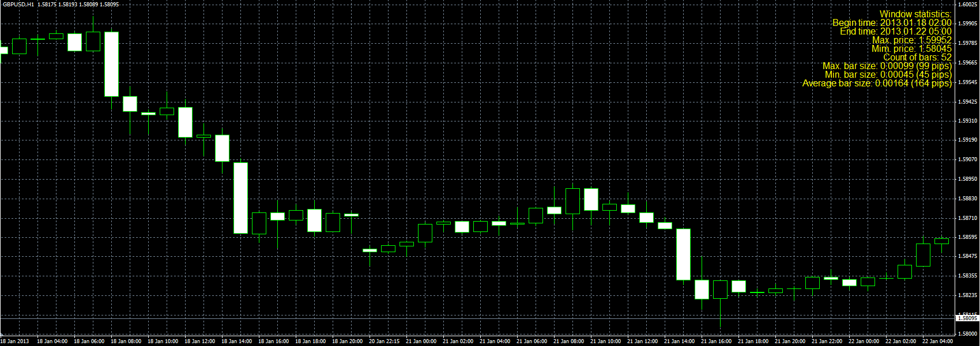Click the 'Window statistics:' heading text
Viewport: 980px width, 346px height.
coord(915,14)
